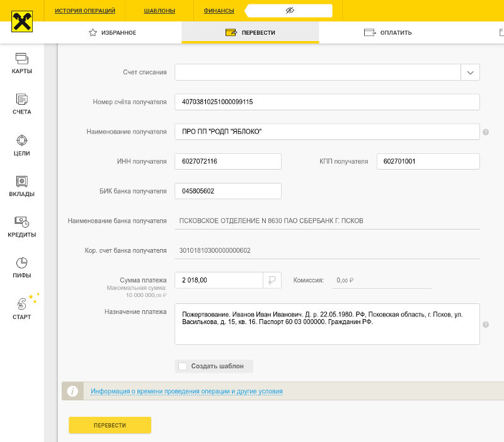Open the Старт section icon
This screenshot has height=442, width=504.
22,304
